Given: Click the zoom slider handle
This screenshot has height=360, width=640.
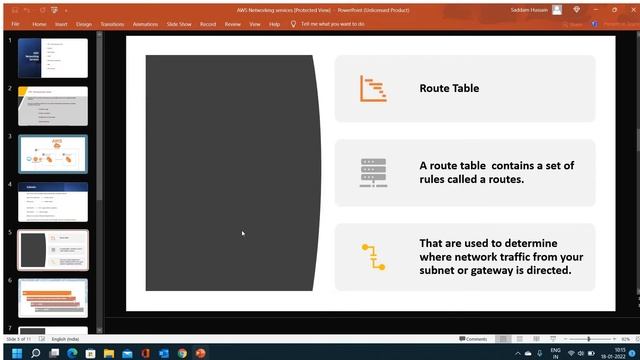Looking at the screenshot, I should point(589,339).
